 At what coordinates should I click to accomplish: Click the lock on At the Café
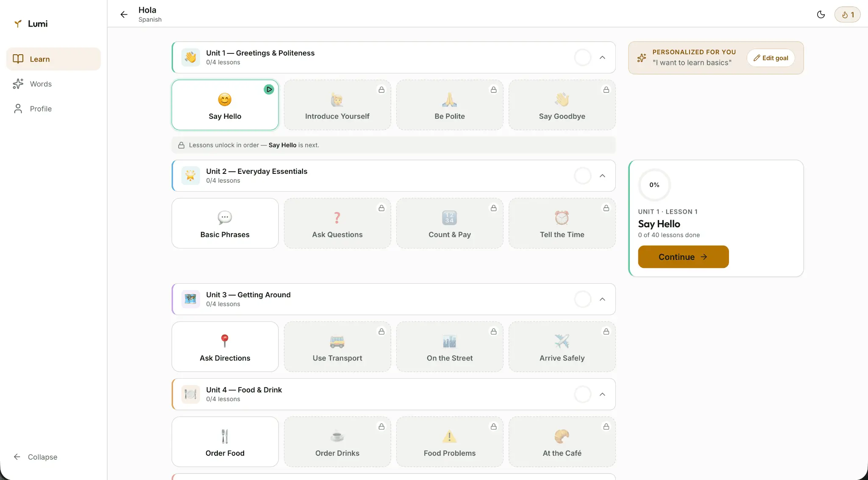pos(606,426)
